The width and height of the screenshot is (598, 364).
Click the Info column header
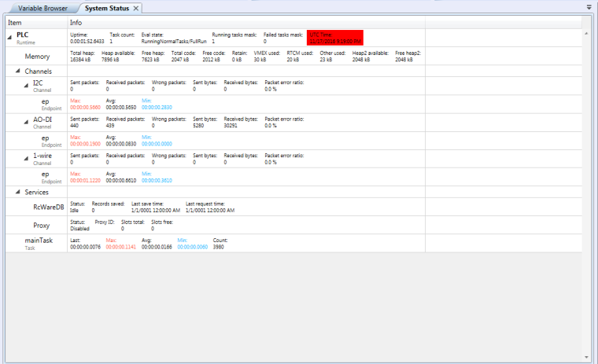[x=76, y=23]
